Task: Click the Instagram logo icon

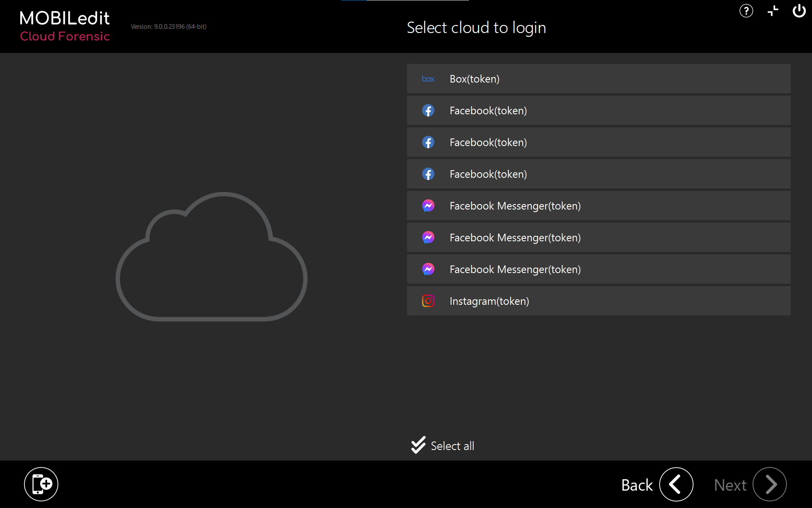Action: [428, 301]
